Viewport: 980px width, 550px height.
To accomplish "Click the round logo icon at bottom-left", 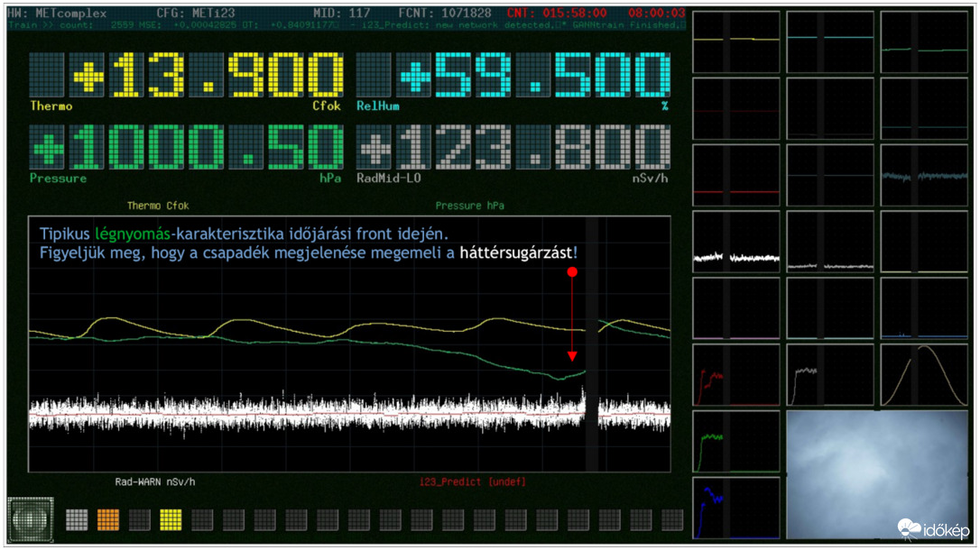I will pyautogui.click(x=31, y=518).
